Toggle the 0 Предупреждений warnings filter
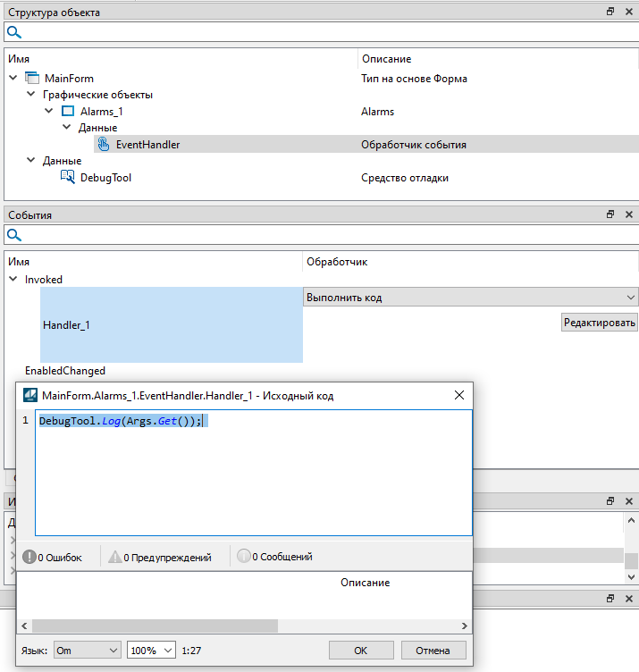The height and width of the screenshot is (672, 639). [x=160, y=558]
